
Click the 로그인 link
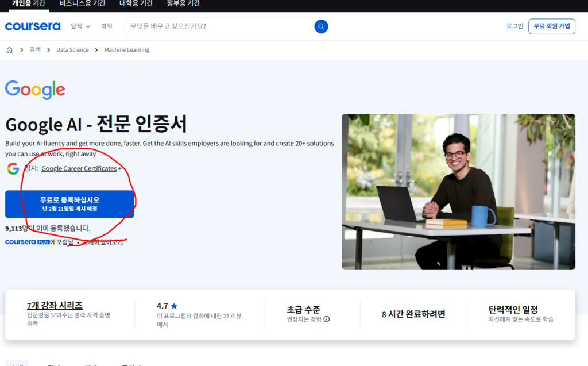[x=514, y=26]
